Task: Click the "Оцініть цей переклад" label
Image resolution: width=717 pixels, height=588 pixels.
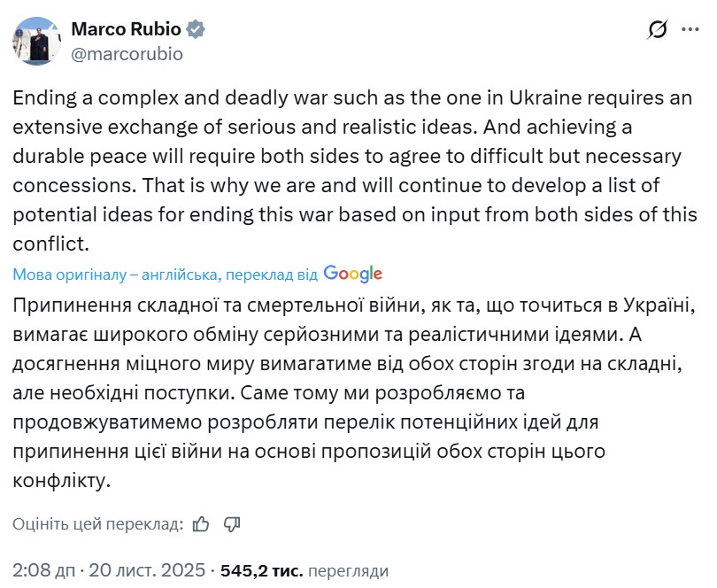Action: click(97, 524)
